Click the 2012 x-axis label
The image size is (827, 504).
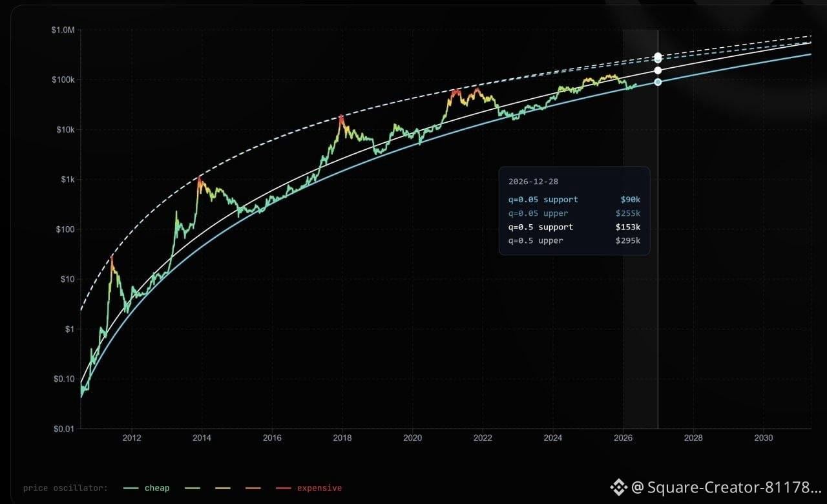point(131,438)
